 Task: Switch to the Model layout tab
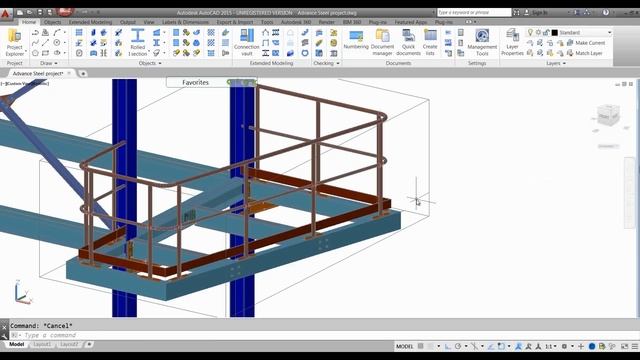(x=16, y=344)
